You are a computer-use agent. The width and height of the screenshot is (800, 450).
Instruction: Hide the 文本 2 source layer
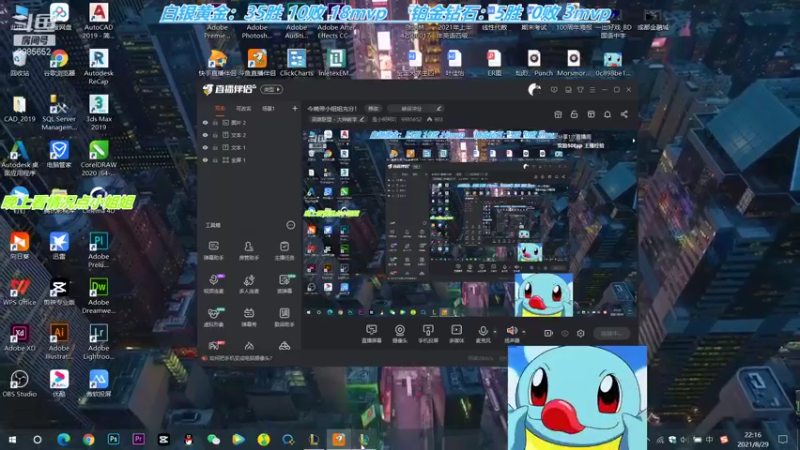pos(205,135)
